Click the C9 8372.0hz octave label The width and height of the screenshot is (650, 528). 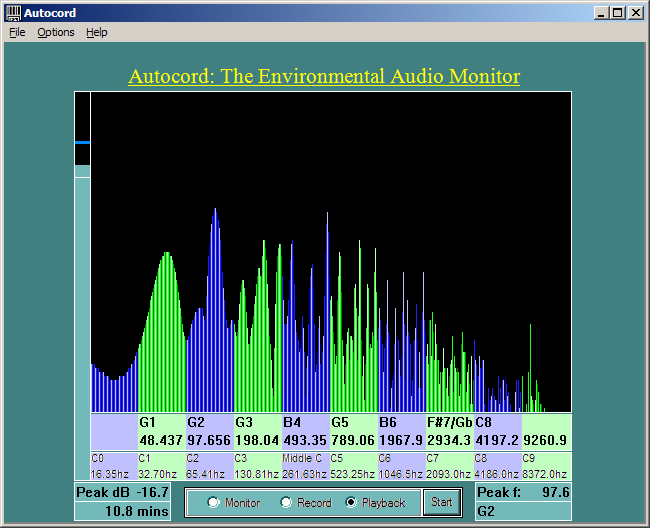(546, 466)
